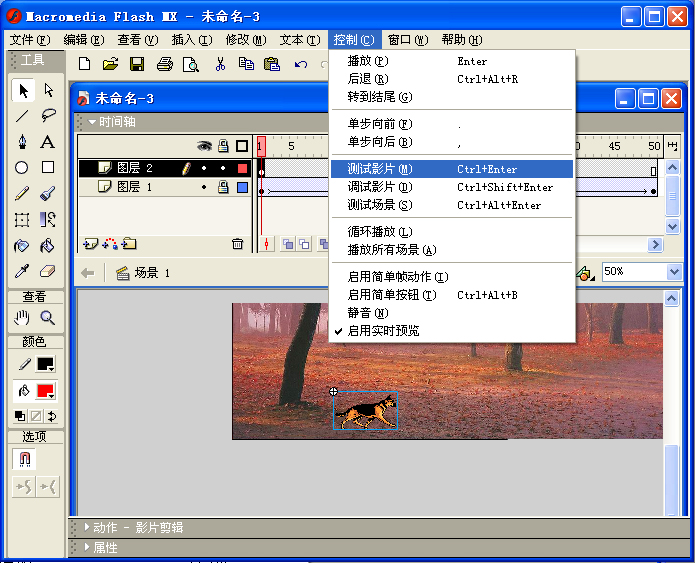Image resolution: width=695 pixels, height=563 pixels.
Task: Toggle the lock on 图层 1
Action: (223, 187)
